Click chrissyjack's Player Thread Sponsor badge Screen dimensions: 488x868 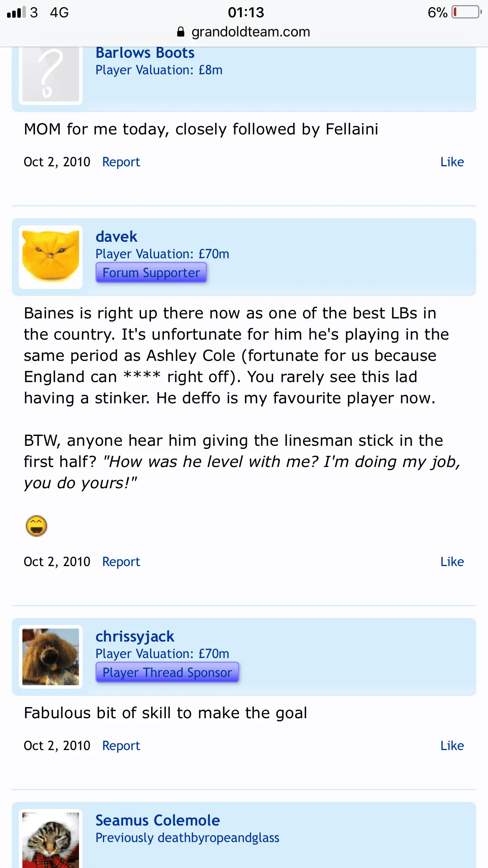pyautogui.click(x=167, y=673)
